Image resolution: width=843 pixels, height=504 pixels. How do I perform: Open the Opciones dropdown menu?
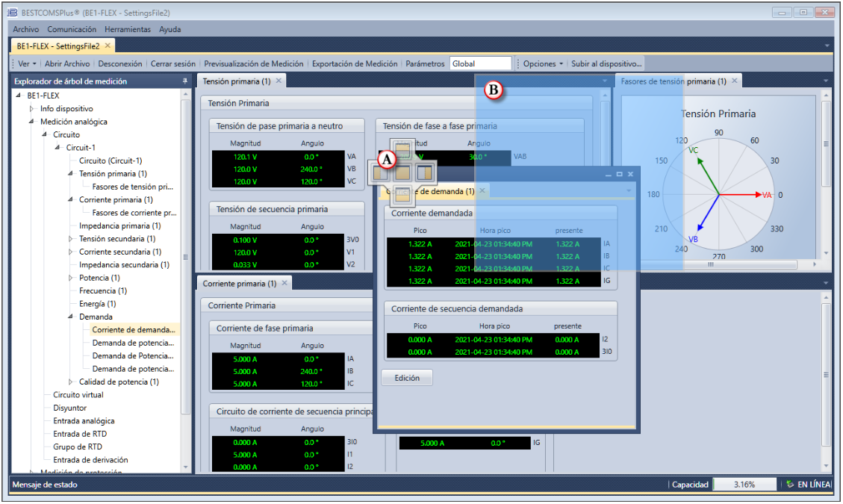click(x=543, y=64)
